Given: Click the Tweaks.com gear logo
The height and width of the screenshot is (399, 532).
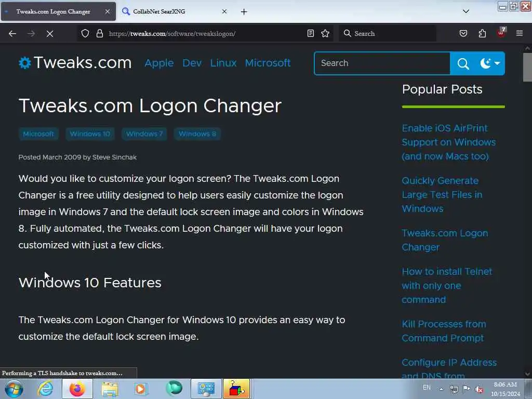Looking at the screenshot, I should (x=25, y=63).
